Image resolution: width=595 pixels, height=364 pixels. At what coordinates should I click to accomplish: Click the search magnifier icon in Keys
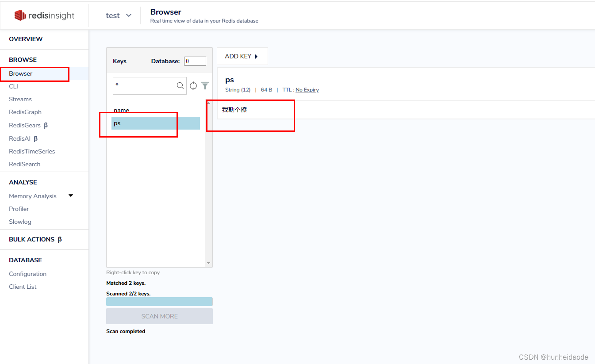click(180, 86)
